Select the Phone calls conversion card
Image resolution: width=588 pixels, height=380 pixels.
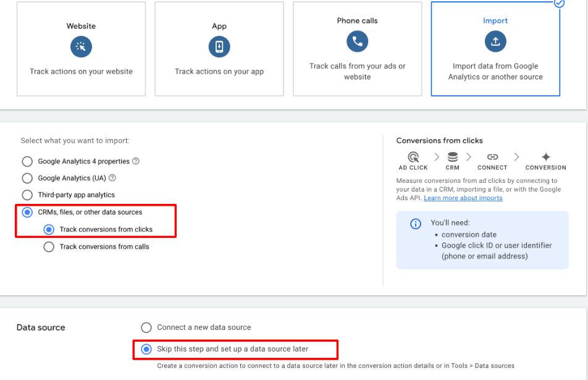357,49
